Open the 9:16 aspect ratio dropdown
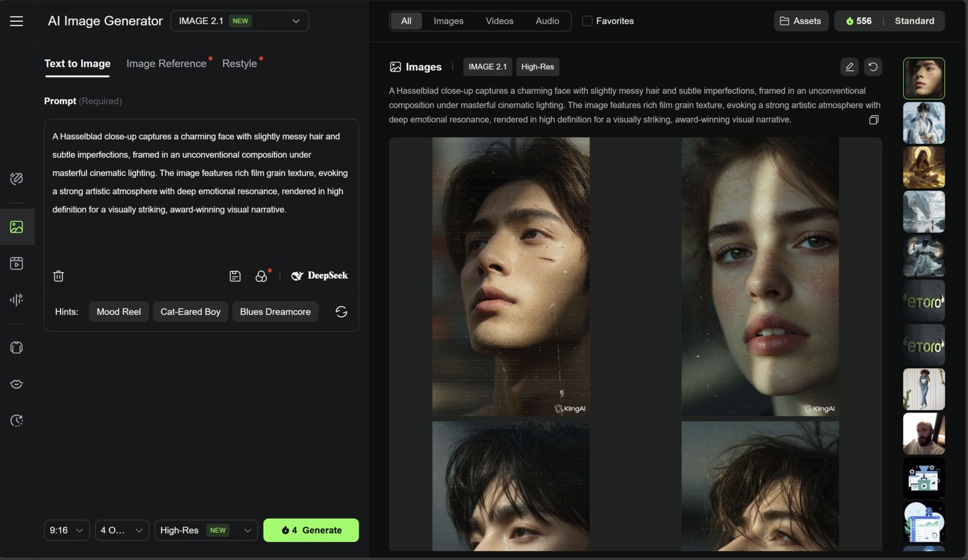This screenshot has height=560, width=968. [67, 530]
